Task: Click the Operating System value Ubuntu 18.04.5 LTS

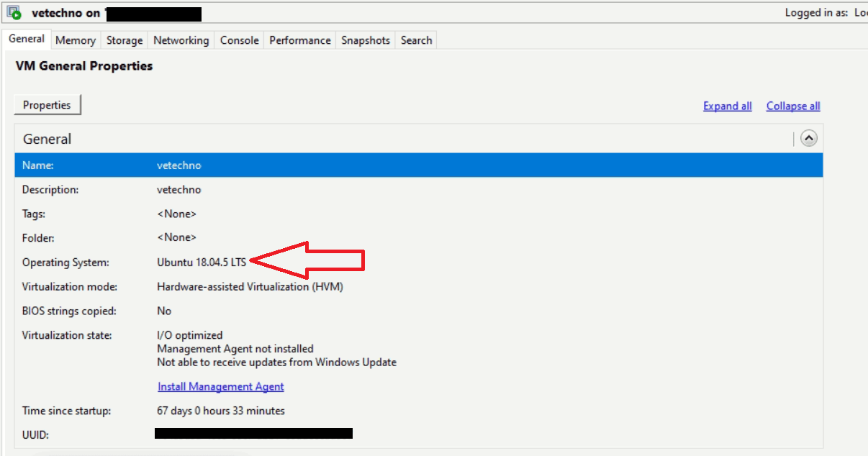Action: pos(199,262)
